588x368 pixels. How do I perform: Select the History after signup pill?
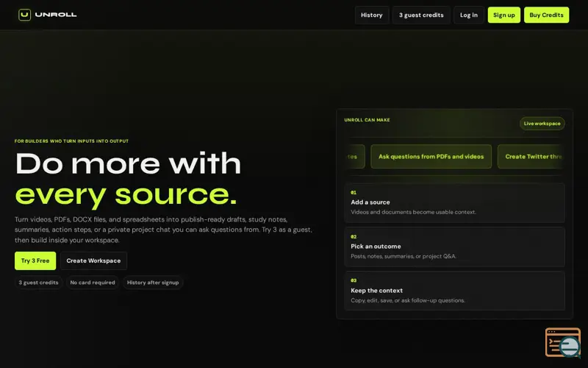(x=153, y=283)
